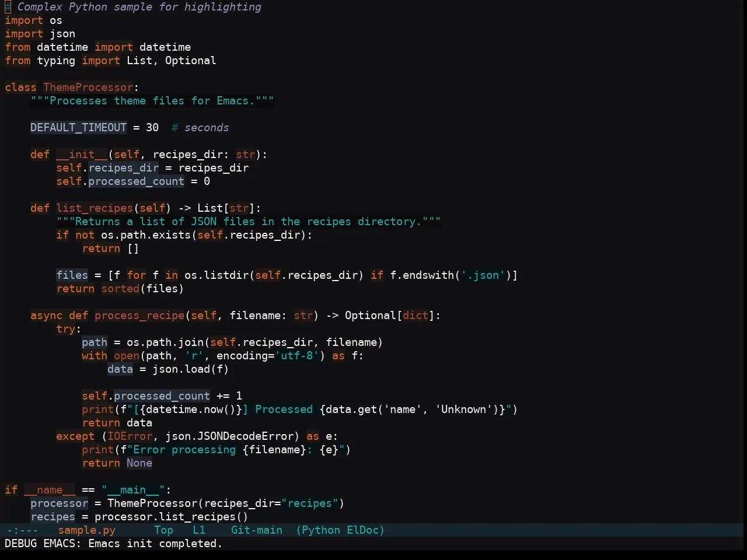Click the list_recipes function name
The width and height of the screenshot is (747, 560).
(95, 208)
